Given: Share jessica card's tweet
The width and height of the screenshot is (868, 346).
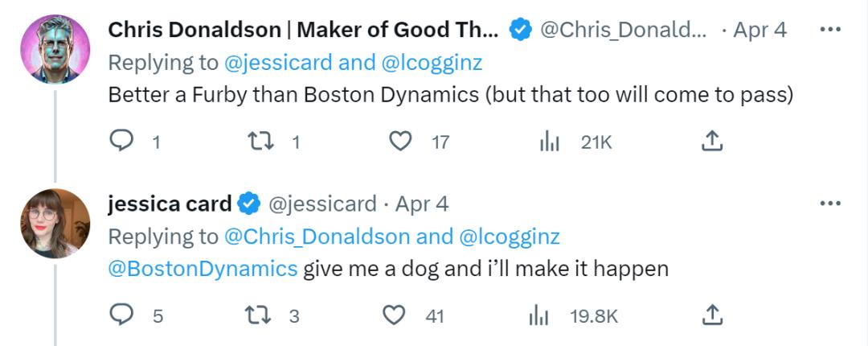Looking at the screenshot, I should click(712, 315).
